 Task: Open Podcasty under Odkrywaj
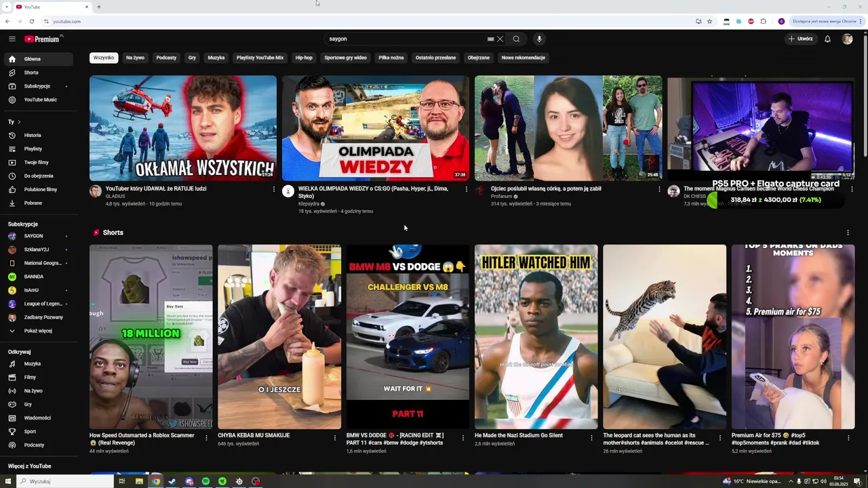pos(40,445)
